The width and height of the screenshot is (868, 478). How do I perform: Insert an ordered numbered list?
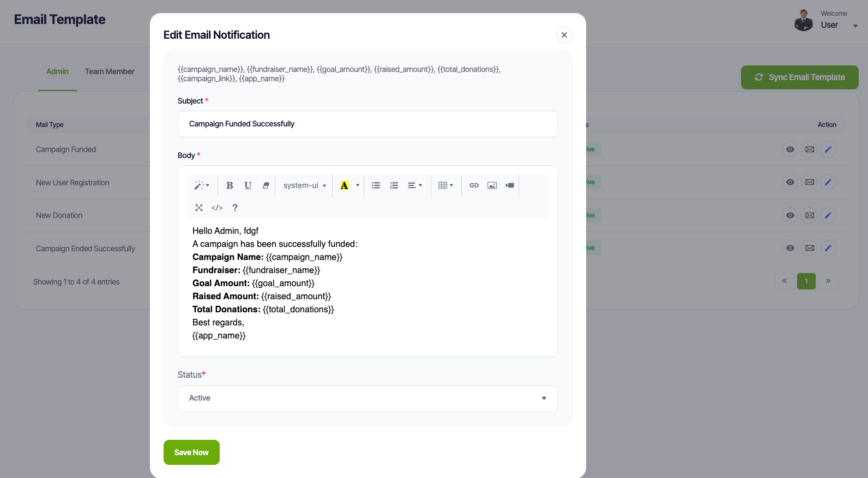pos(394,185)
